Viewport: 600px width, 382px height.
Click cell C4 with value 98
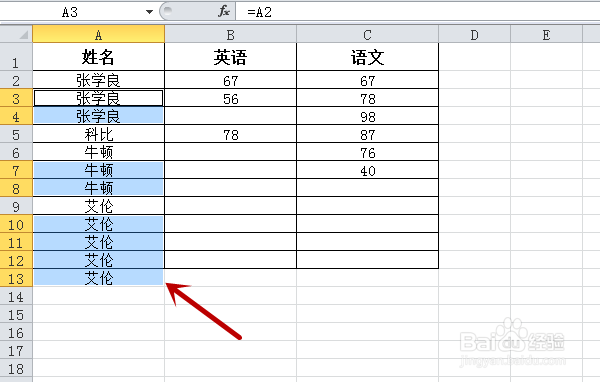[367, 116]
